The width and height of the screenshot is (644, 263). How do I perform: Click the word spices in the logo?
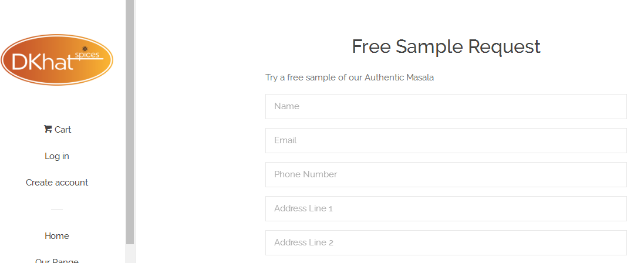pos(87,55)
